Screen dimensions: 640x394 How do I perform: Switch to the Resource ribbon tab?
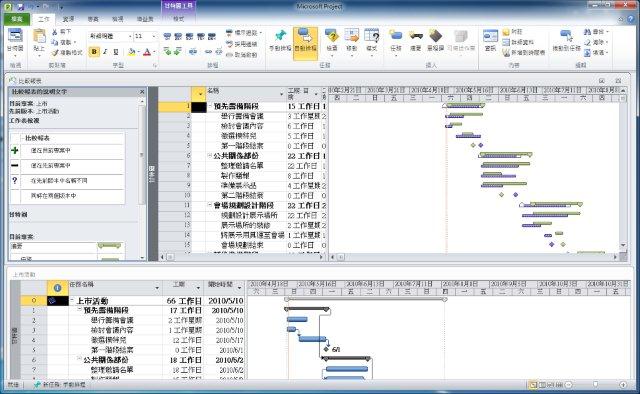pos(68,19)
